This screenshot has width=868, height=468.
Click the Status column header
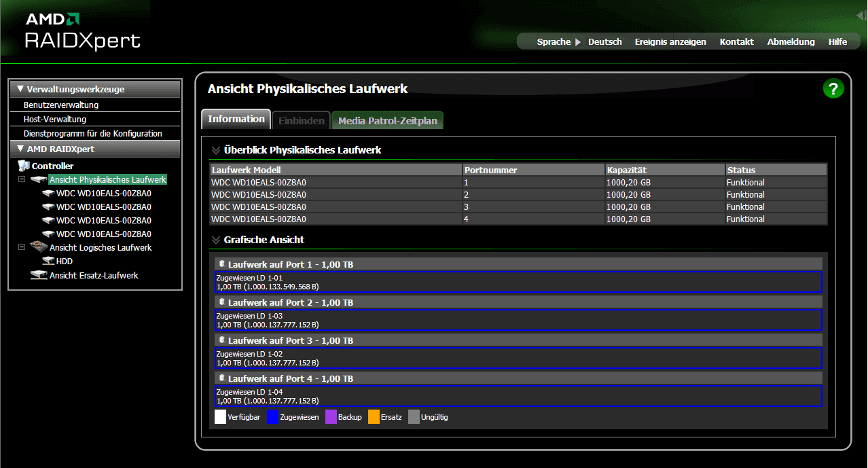click(776, 170)
